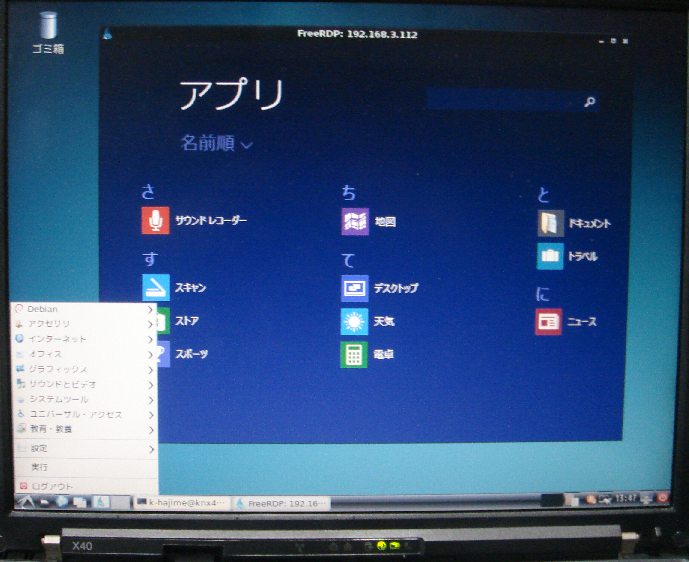Viewport: 689px width, 562px height.
Task: Click the アプリ heading text
Action: (232, 94)
